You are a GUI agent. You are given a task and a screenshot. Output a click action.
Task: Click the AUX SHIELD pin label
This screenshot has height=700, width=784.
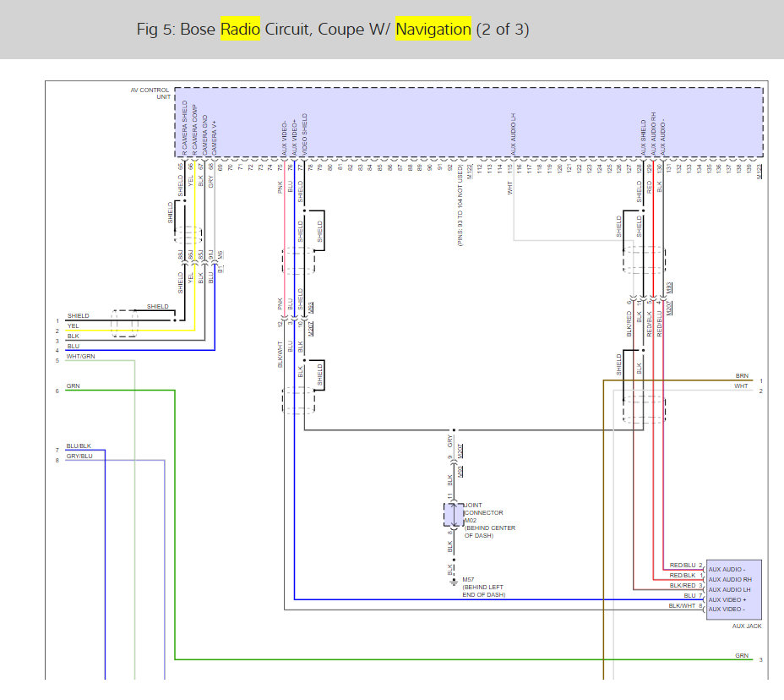[644, 137]
